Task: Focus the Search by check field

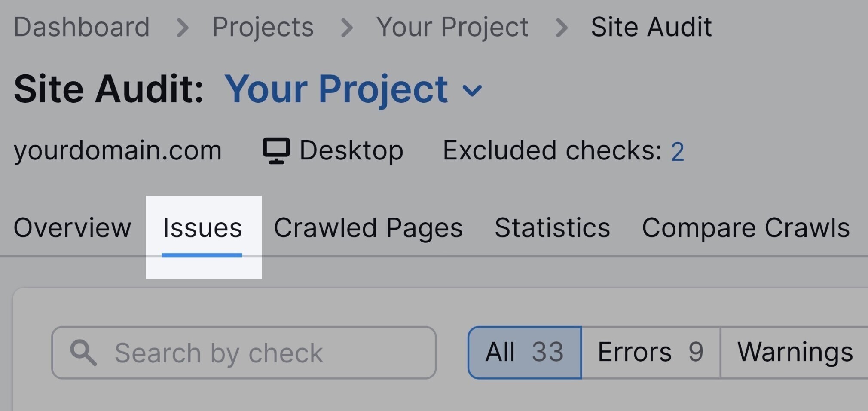Action: point(244,353)
